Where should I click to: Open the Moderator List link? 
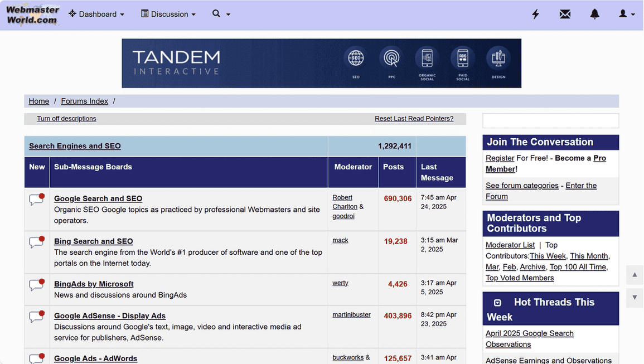pyautogui.click(x=510, y=245)
